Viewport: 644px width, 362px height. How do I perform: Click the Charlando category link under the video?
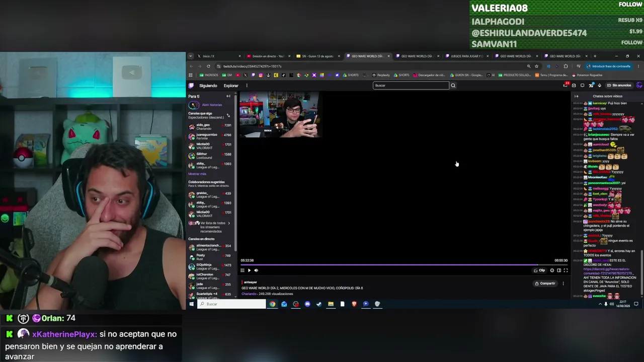click(x=249, y=294)
